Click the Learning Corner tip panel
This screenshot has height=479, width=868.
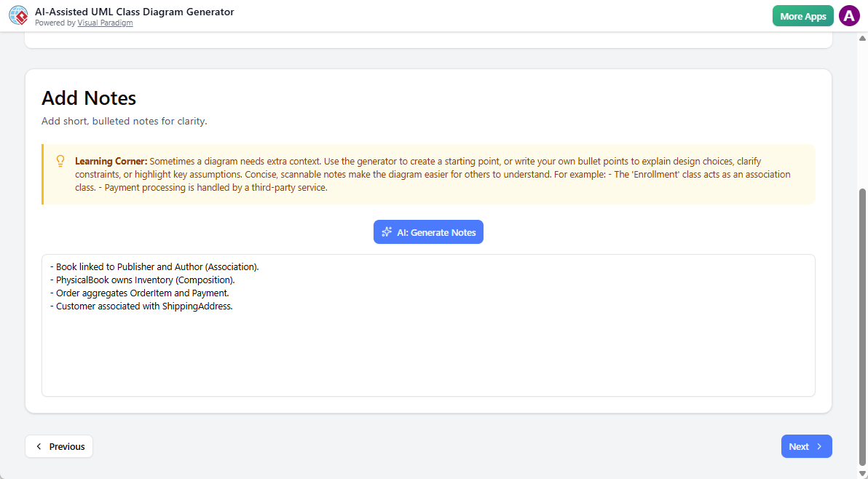[428, 174]
